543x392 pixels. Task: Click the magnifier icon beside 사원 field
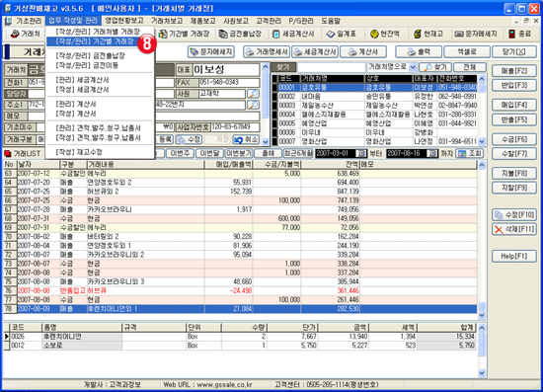coord(253,94)
